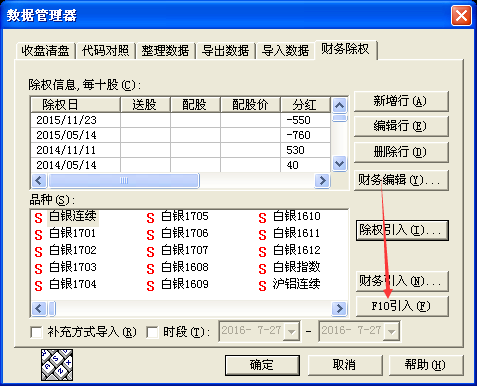477x386 pixels.
Task: Click the 取消 button
Action: click(345, 365)
